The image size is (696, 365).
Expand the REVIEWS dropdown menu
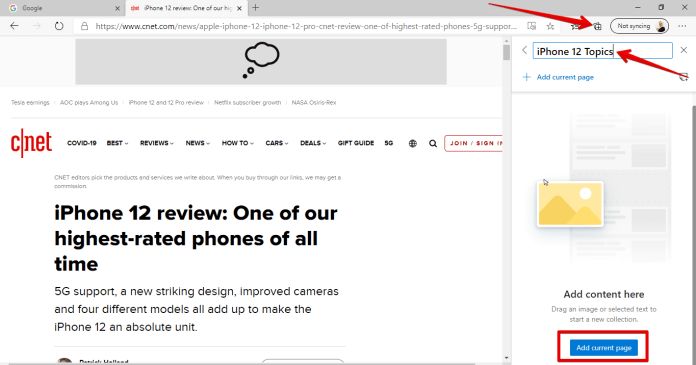pos(157,143)
